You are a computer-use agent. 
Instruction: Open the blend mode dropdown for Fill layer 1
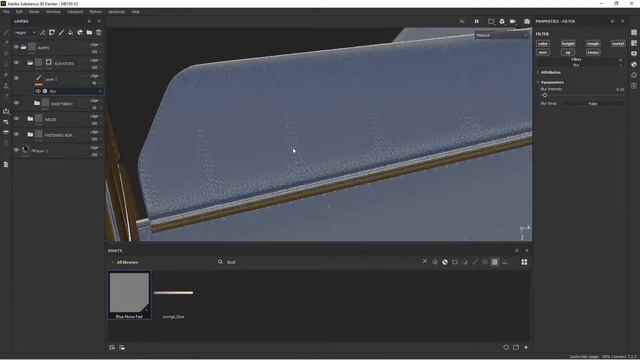pyautogui.click(x=96, y=147)
